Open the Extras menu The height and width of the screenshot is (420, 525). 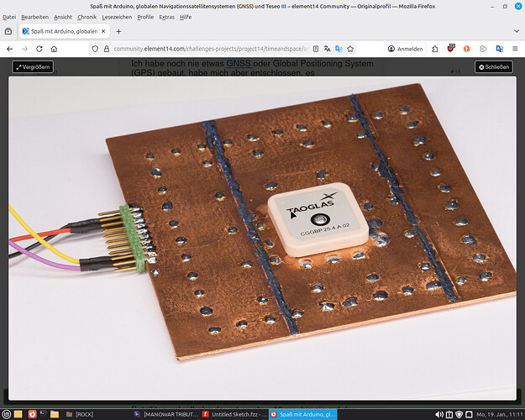tap(166, 17)
